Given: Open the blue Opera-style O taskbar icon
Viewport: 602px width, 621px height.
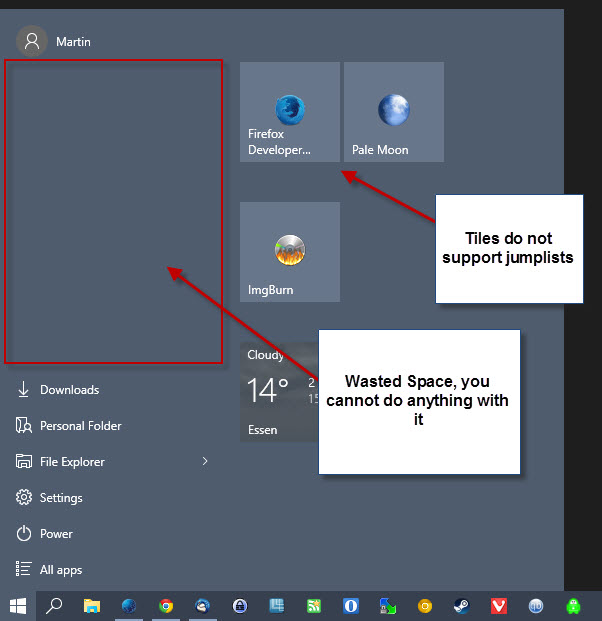Looking at the screenshot, I should (x=351, y=606).
